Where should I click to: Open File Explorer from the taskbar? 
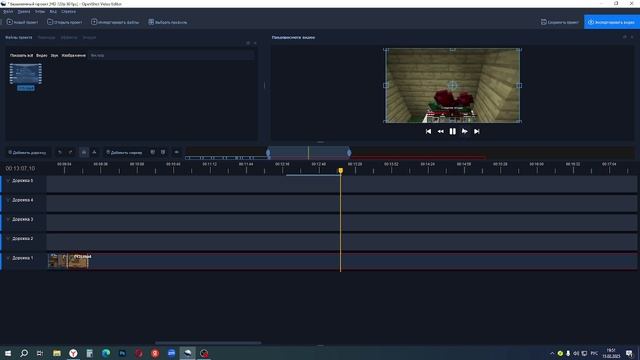pyautogui.click(x=57, y=353)
